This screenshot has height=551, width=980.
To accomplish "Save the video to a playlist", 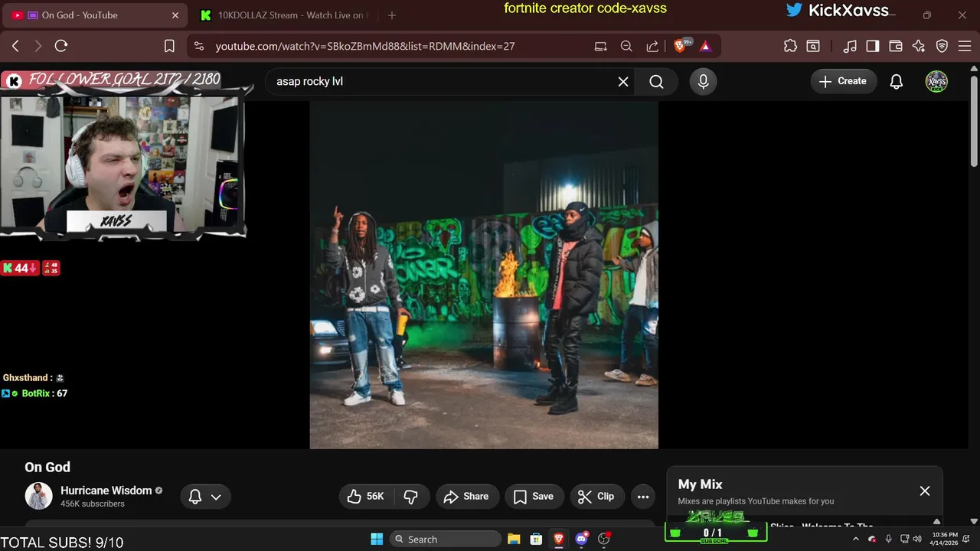I will click(534, 497).
